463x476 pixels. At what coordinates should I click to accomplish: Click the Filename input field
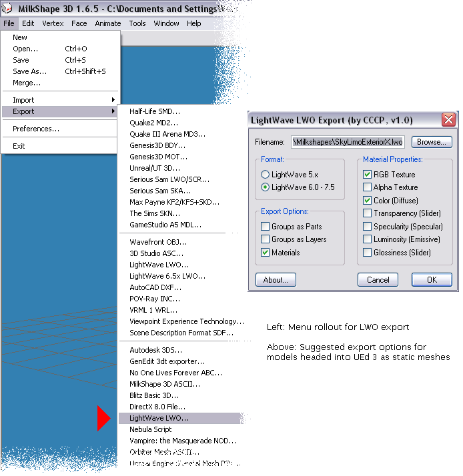pyautogui.click(x=348, y=142)
